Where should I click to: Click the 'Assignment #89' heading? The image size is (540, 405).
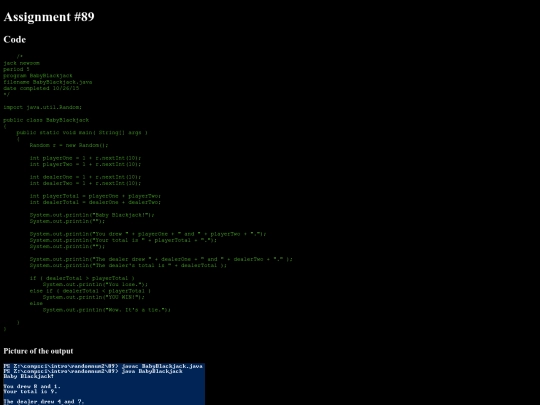click(49, 17)
